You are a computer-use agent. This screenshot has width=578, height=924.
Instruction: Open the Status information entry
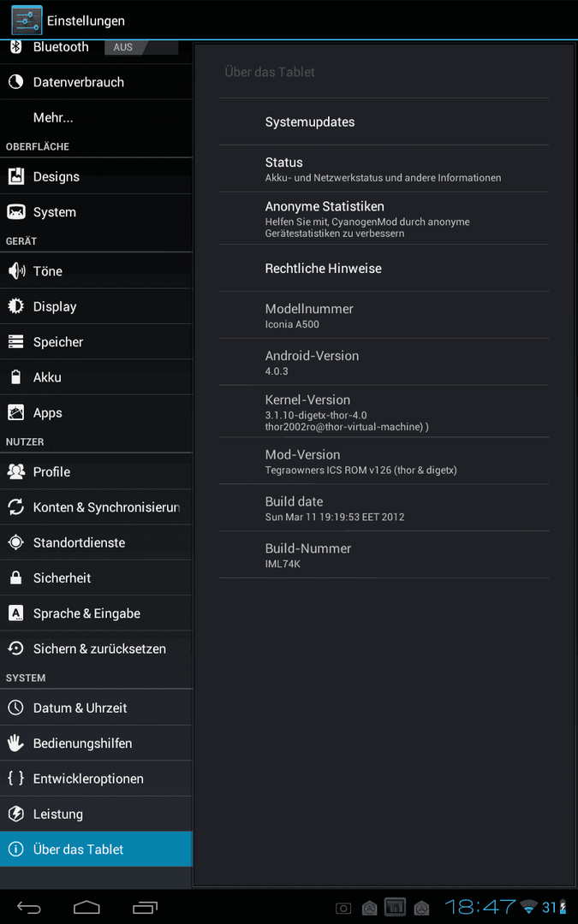pyautogui.click(x=384, y=169)
